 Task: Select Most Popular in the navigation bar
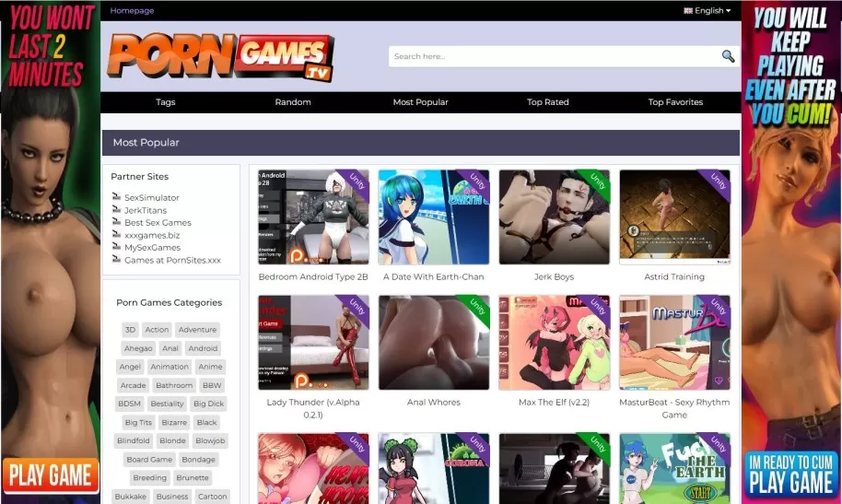420,102
